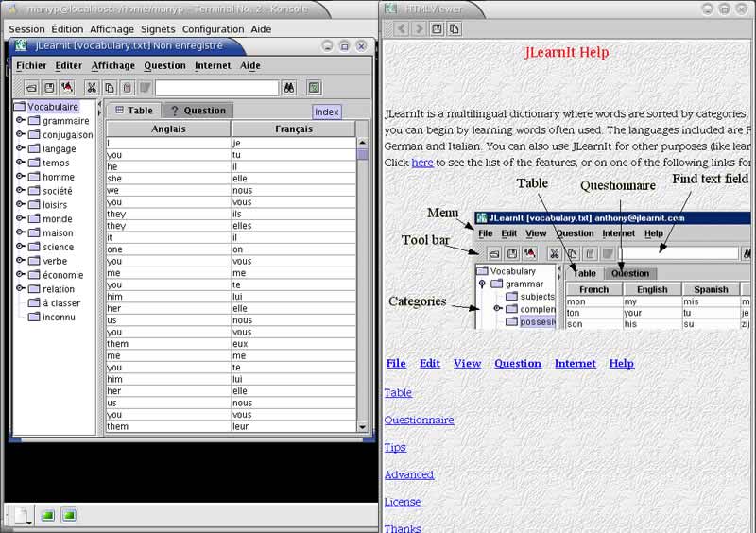Expand the conjugaison category
Viewport: 756px width, 533px height.
[x=20, y=134]
